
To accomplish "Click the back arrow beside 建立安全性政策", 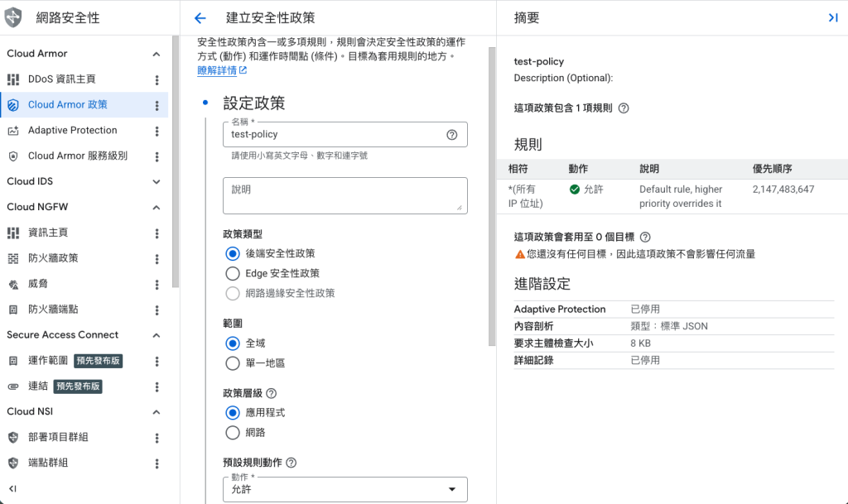I will [200, 18].
